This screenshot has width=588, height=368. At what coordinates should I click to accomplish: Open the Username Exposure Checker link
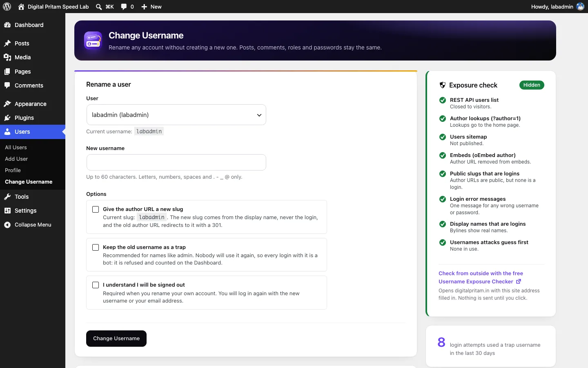(481, 277)
